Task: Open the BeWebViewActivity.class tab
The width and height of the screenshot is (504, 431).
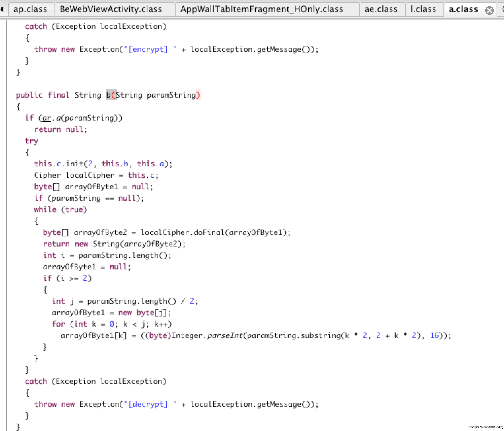Action: [111, 9]
